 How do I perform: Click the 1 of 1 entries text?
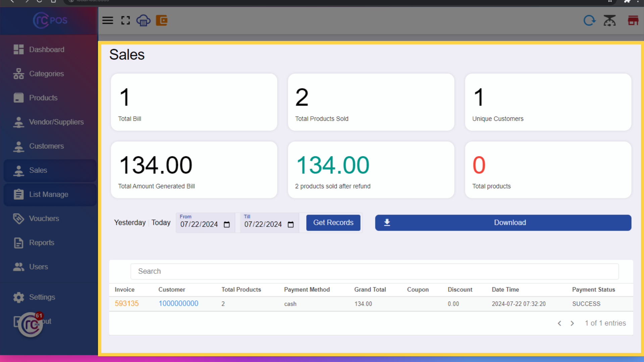click(x=605, y=323)
